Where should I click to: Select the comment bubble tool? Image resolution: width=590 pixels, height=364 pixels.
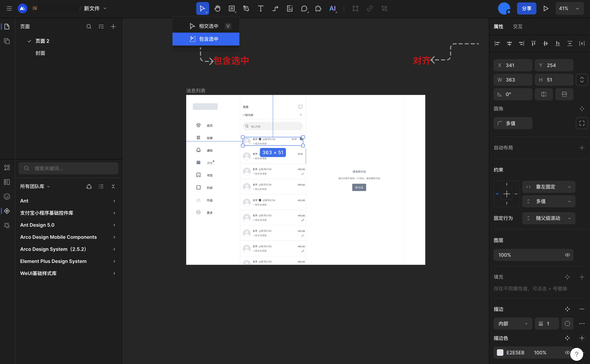point(304,8)
